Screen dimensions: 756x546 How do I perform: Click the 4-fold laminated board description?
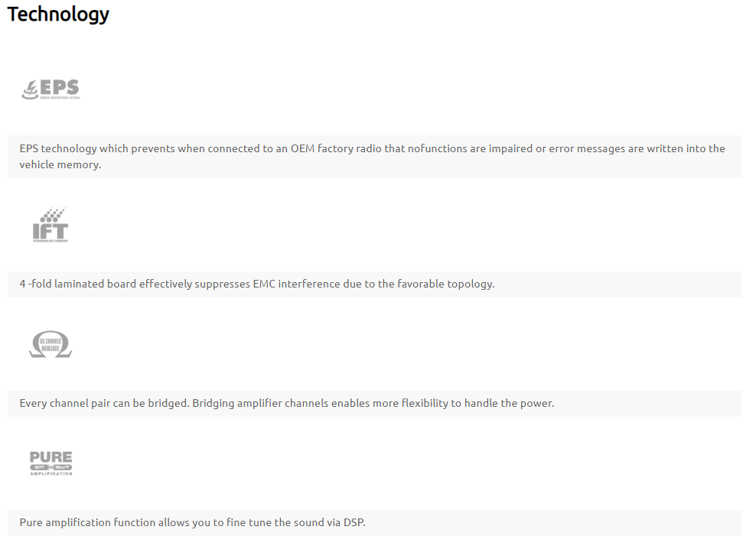click(257, 284)
